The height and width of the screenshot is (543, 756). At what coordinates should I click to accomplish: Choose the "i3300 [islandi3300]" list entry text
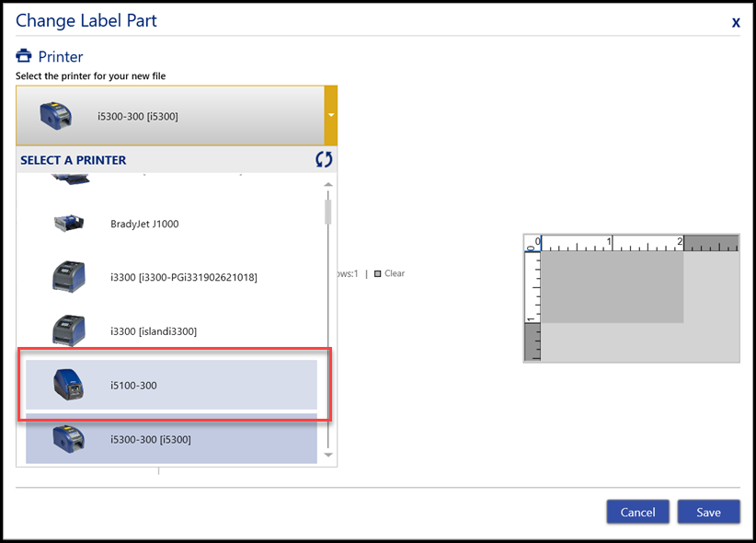coord(153,331)
